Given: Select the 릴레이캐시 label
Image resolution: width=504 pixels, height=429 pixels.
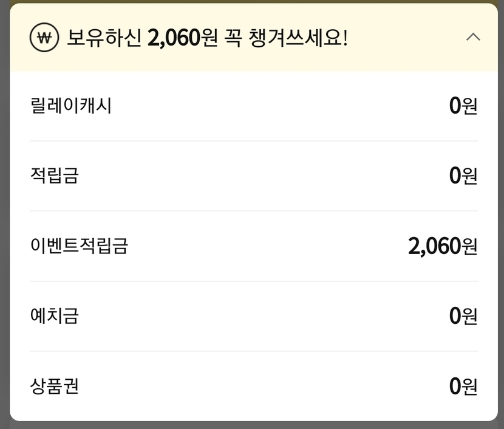Looking at the screenshot, I should (x=70, y=106).
